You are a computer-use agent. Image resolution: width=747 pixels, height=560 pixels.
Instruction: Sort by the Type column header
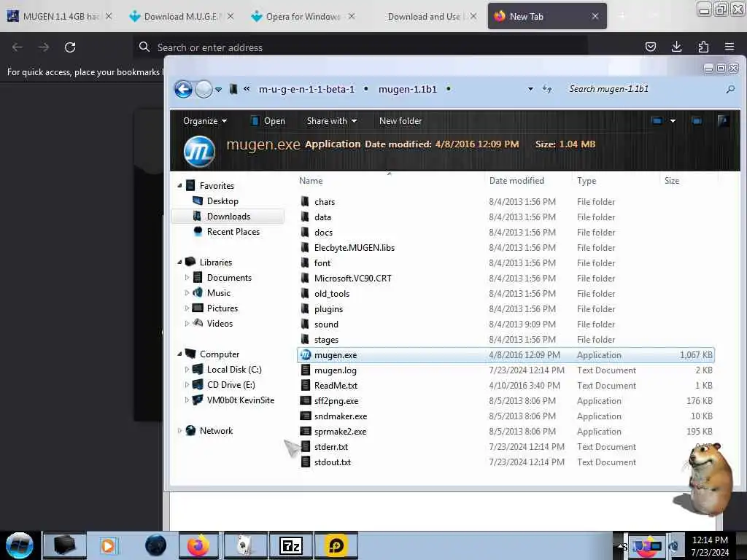click(x=587, y=181)
